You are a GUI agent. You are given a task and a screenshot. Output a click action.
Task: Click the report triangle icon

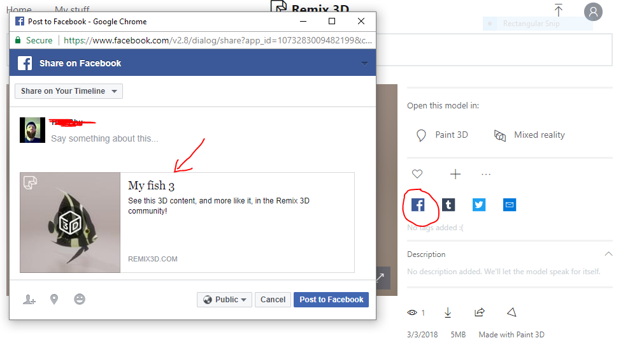point(512,312)
